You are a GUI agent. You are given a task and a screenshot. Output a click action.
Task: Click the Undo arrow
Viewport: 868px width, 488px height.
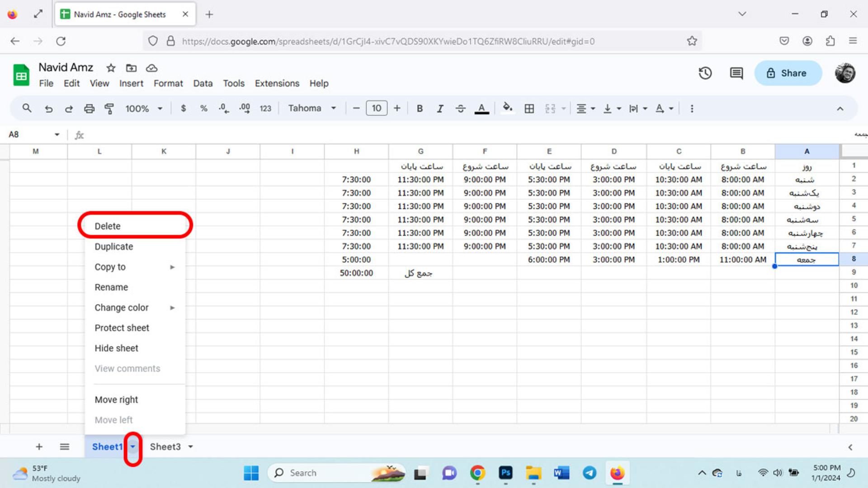pos(49,108)
